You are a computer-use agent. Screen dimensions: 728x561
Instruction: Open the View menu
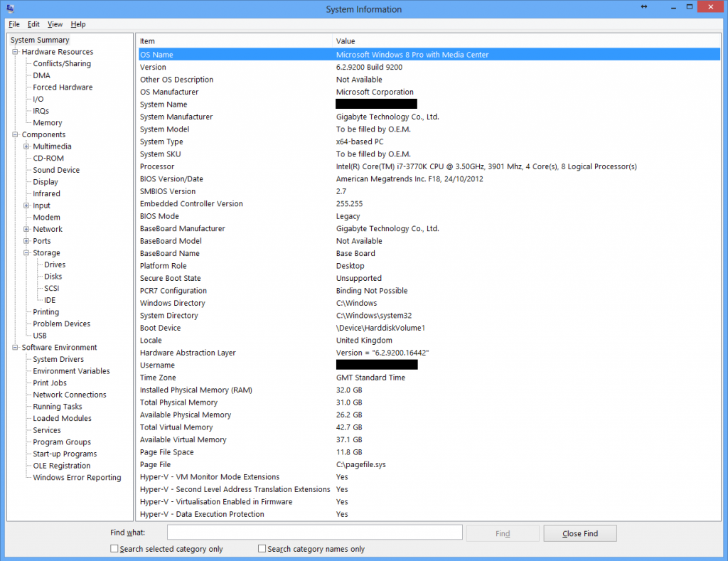(x=55, y=24)
